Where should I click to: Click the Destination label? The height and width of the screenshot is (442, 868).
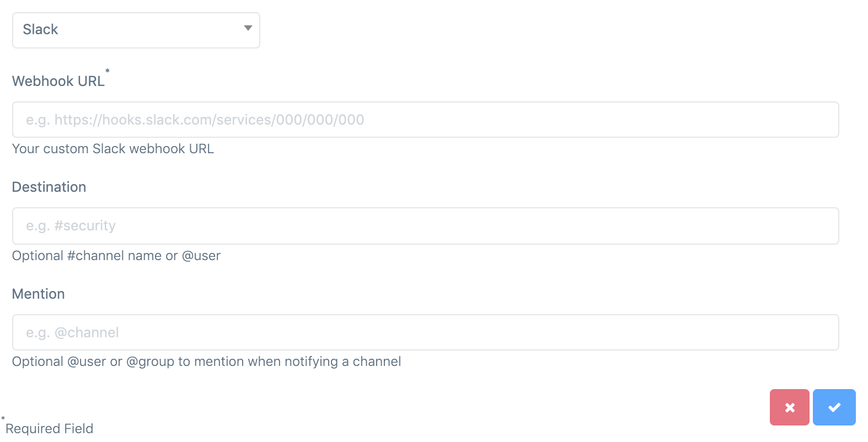49,187
